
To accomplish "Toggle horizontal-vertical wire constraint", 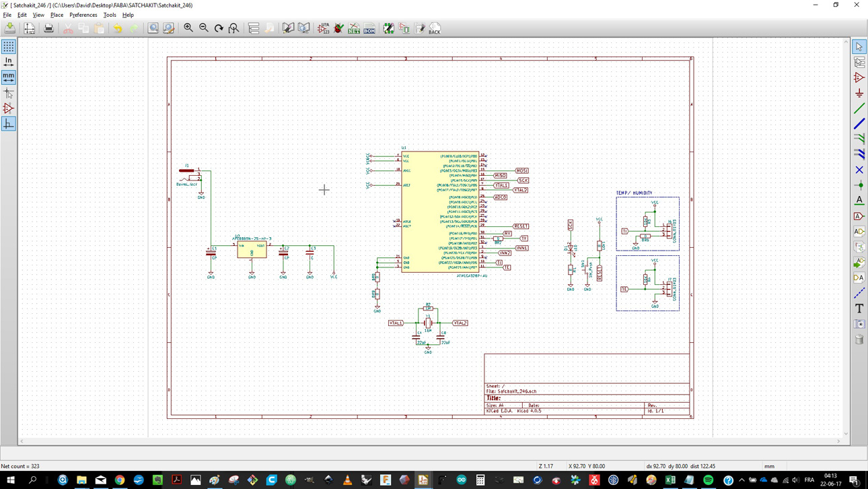I will tap(9, 124).
